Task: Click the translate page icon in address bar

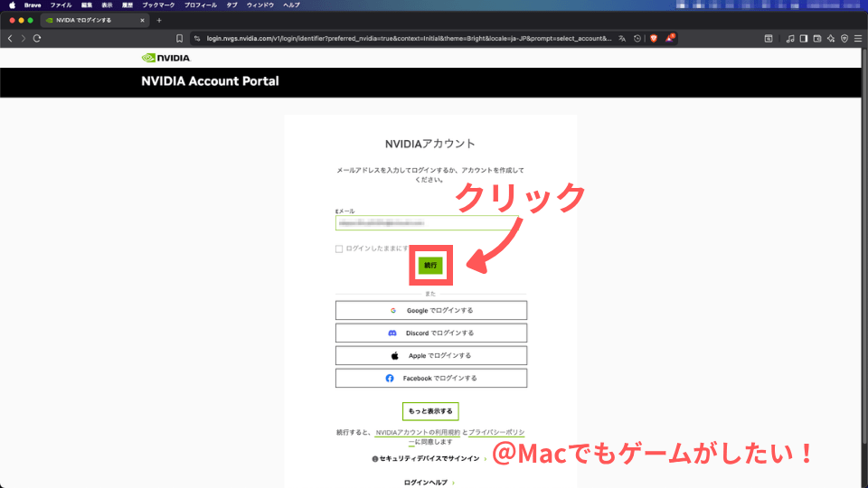Action: 622,39
